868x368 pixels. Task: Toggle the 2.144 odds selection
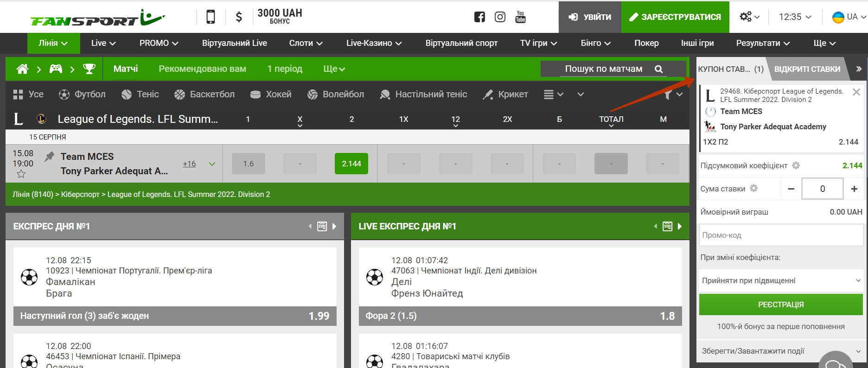[x=351, y=164]
